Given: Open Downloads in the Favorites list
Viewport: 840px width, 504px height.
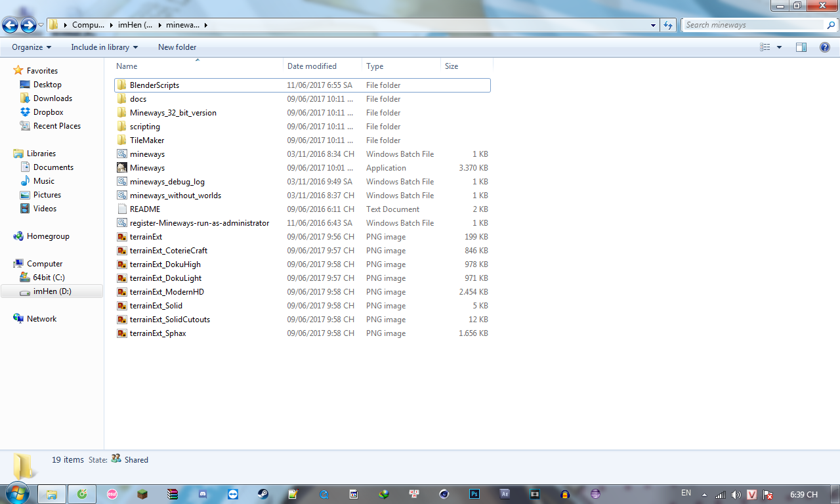Looking at the screenshot, I should pos(52,98).
